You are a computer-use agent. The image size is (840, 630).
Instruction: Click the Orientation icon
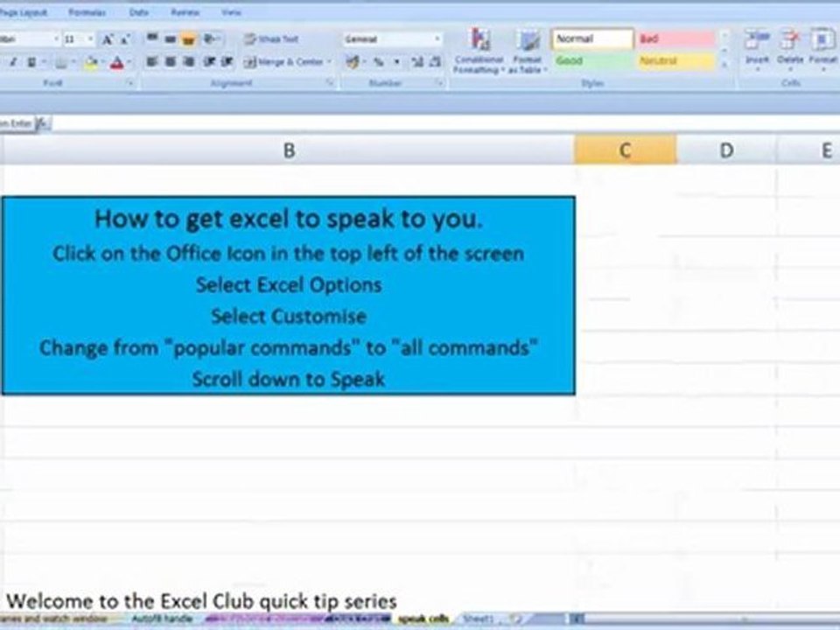click(x=211, y=38)
